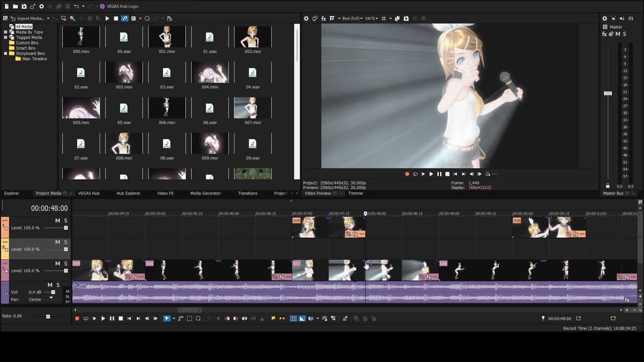Open the Best (Full) preview quality dropdown
Screen dimensions: 644x362
(352, 19)
